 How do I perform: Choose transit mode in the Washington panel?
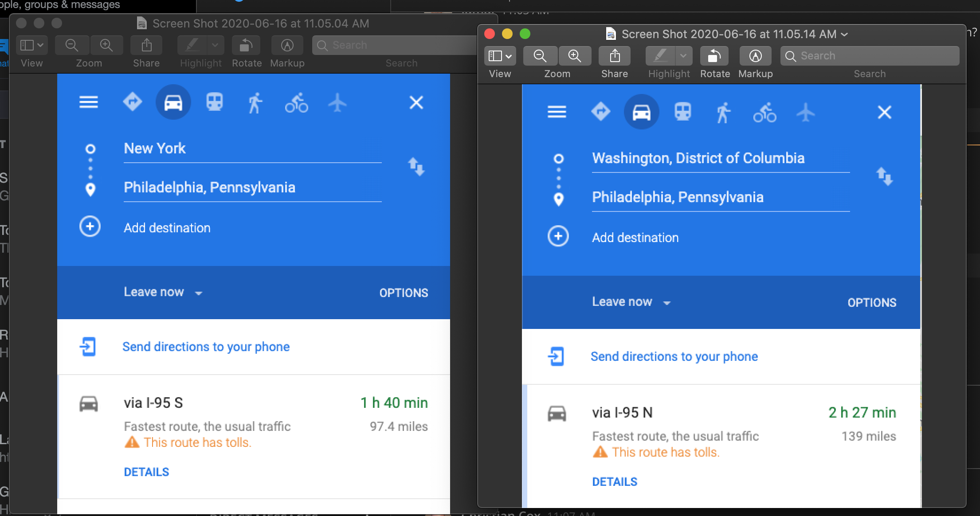coord(682,112)
